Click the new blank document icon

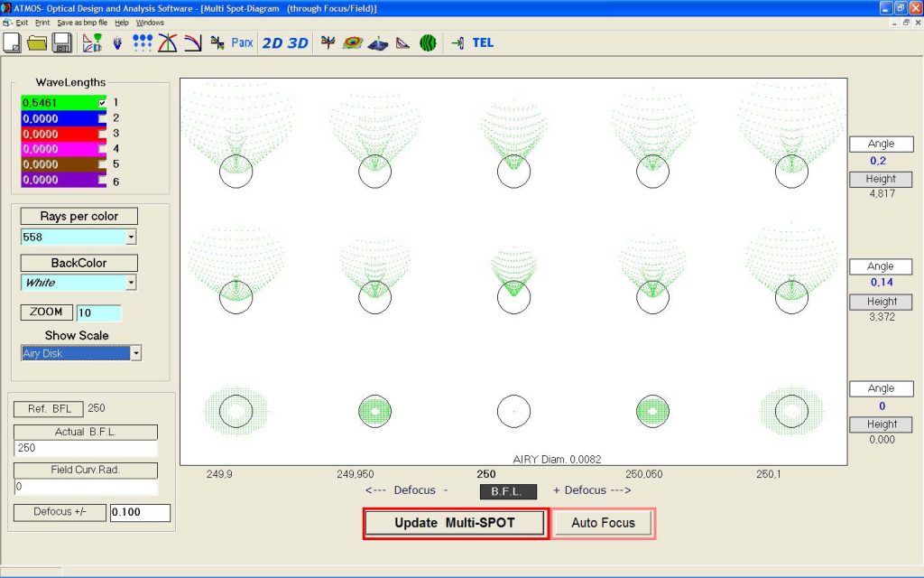point(14,42)
